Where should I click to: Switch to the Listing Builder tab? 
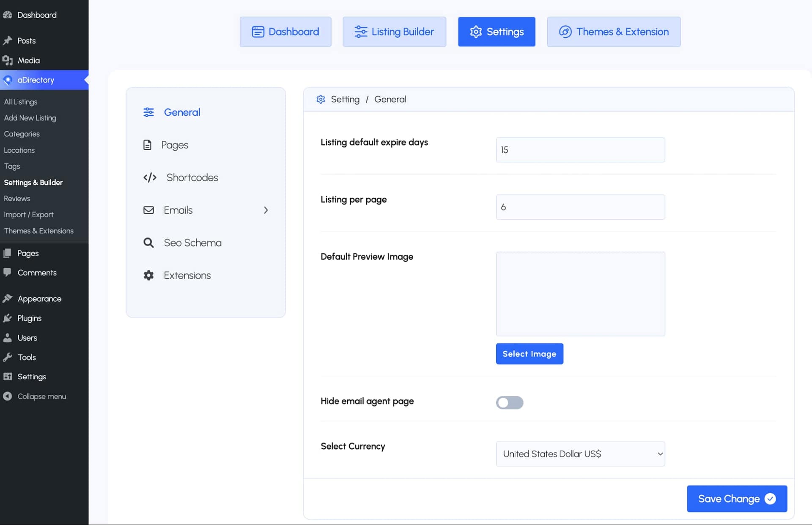394,32
